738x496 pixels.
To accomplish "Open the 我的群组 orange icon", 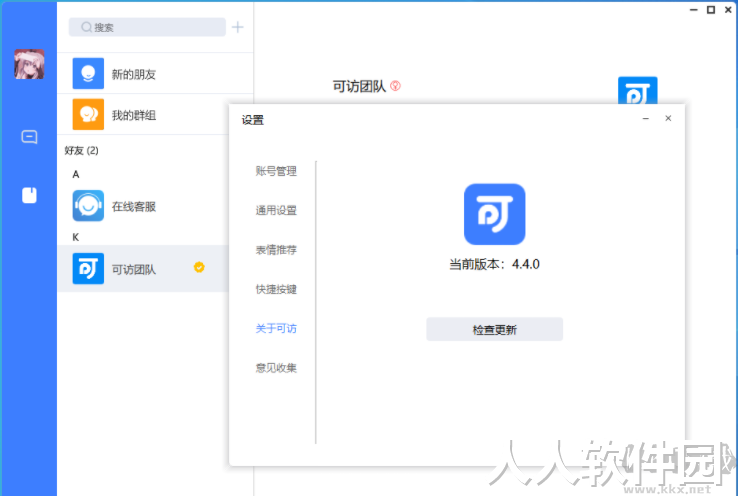I will pos(88,114).
